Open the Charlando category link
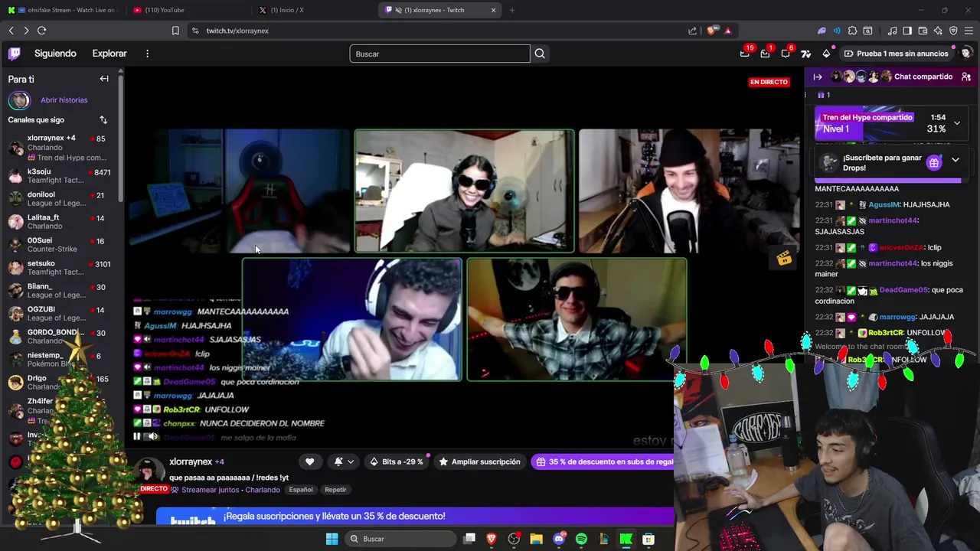 [x=263, y=490]
